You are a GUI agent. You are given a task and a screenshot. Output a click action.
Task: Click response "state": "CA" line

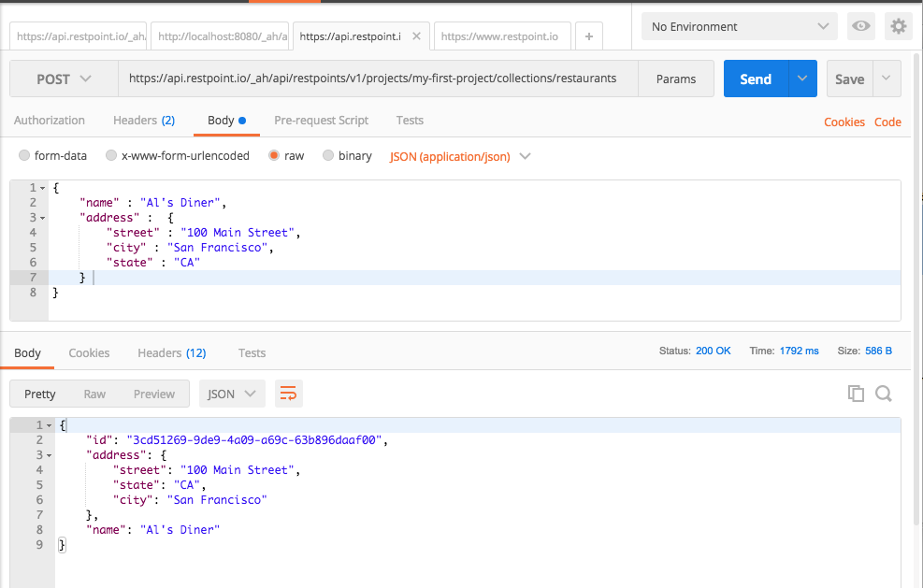160,485
